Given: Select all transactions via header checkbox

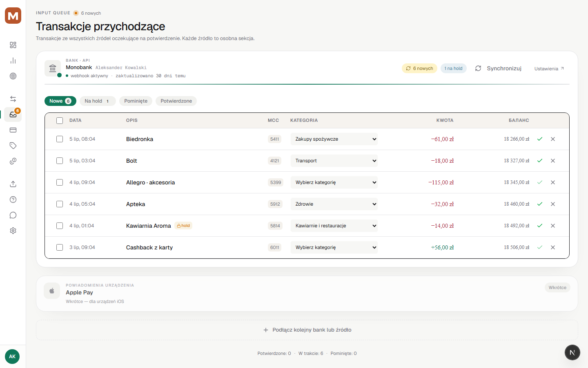Looking at the screenshot, I should (x=60, y=121).
